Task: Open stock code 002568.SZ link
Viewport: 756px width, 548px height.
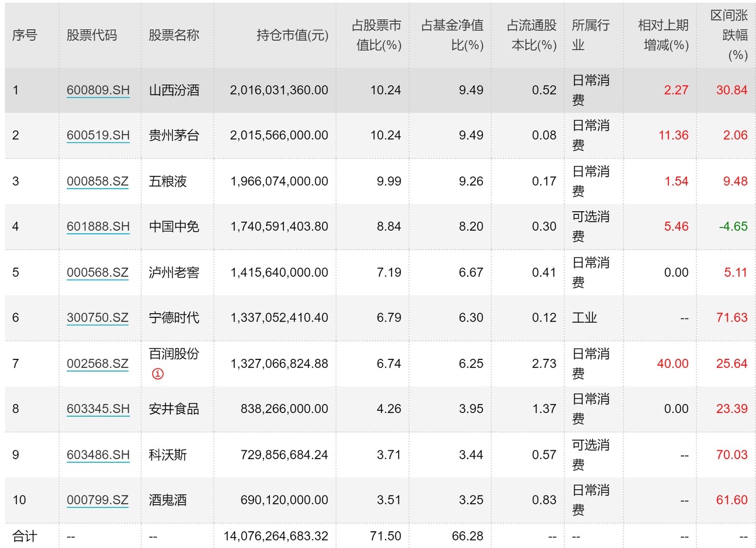Action: [x=98, y=363]
